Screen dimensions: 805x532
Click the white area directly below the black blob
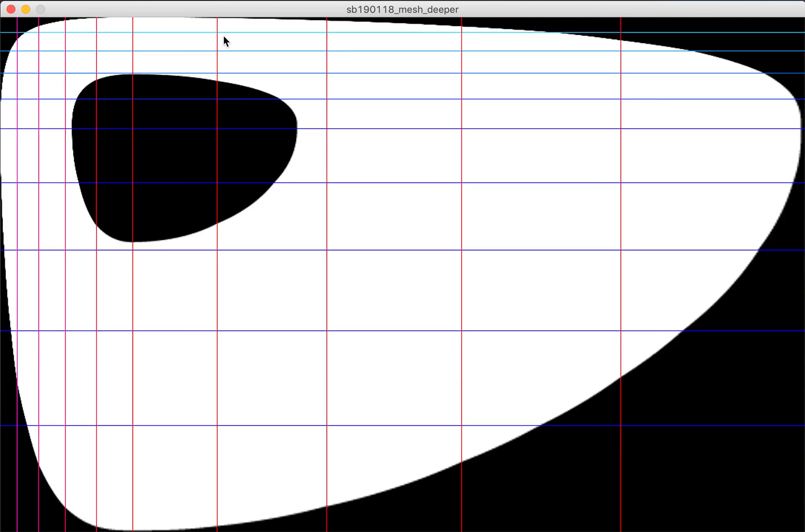tap(176, 289)
